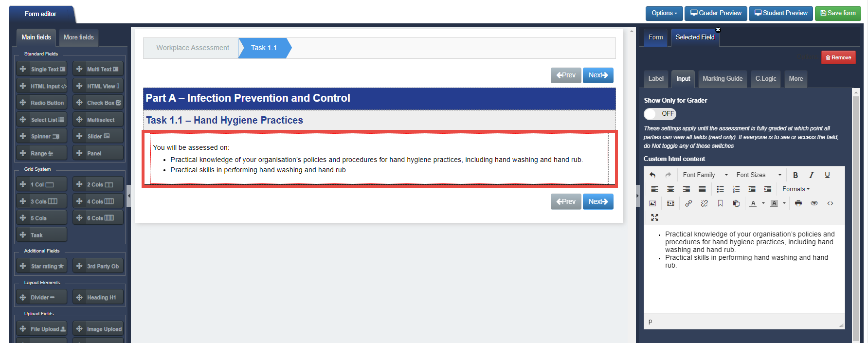Click the print icon in editor toolbar
Viewport: 868px width, 343px height.
point(798,203)
